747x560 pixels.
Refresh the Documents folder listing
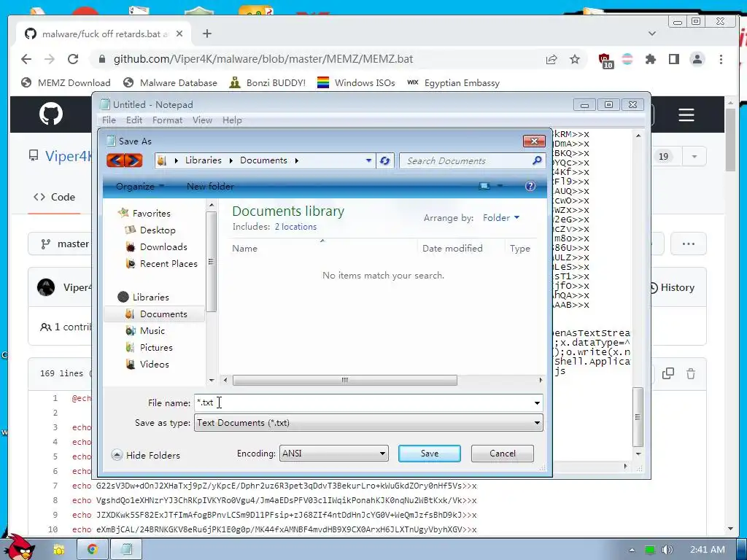385,161
